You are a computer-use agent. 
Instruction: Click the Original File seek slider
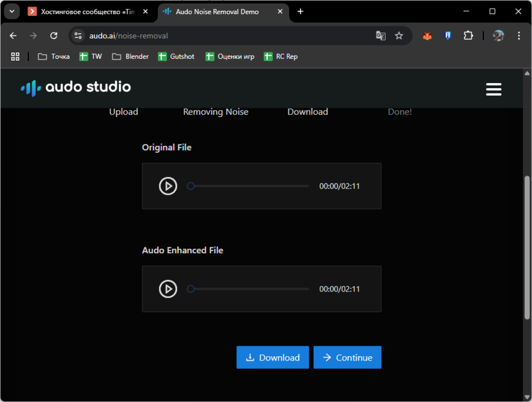(x=249, y=186)
